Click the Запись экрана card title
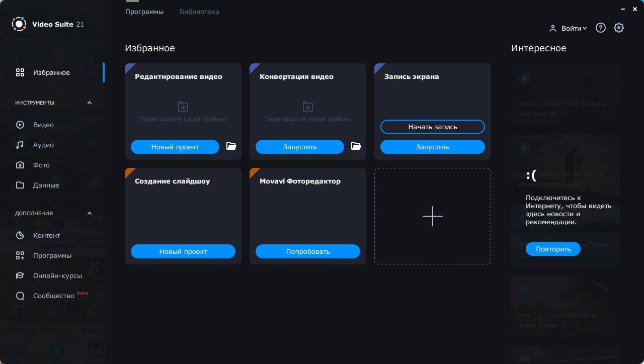This screenshot has width=644, height=364. pyautogui.click(x=412, y=76)
